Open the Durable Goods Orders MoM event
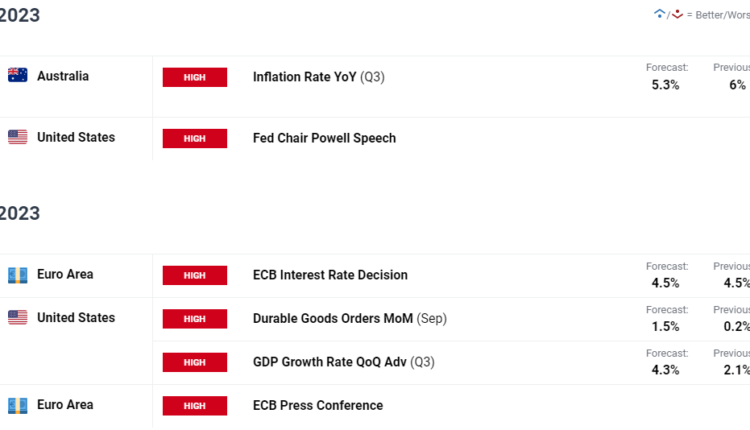This screenshot has width=750, height=430. pyautogui.click(x=349, y=319)
